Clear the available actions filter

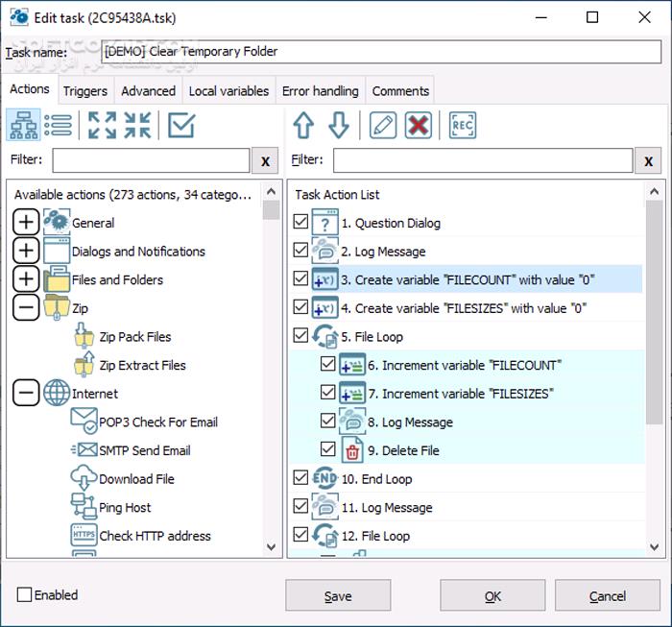[x=265, y=160]
